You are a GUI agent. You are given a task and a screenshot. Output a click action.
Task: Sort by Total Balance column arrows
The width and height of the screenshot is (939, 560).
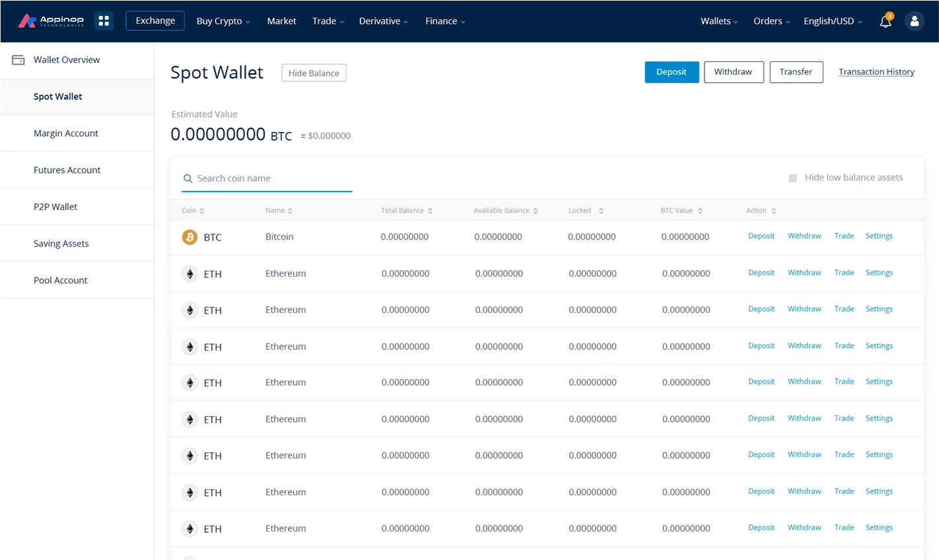click(430, 211)
